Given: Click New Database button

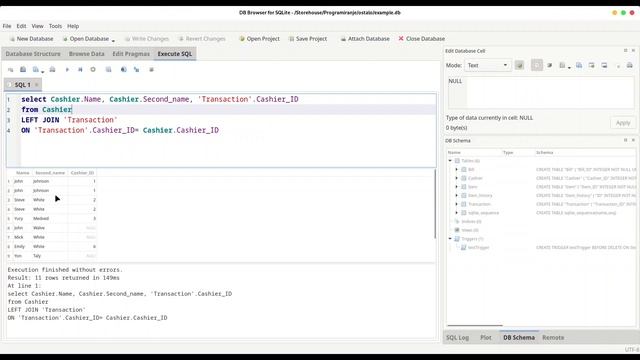Looking at the screenshot, I should pyautogui.click(x=31, y=39).
